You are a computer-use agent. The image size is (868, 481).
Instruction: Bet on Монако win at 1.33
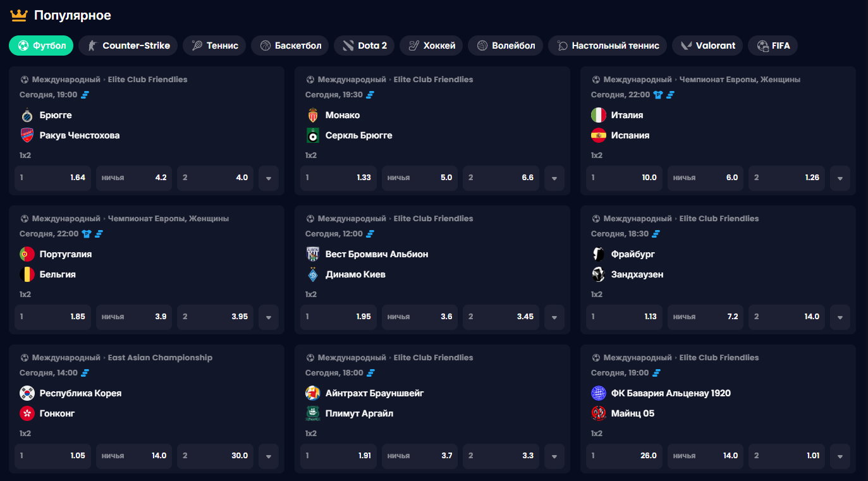(338, 178)
